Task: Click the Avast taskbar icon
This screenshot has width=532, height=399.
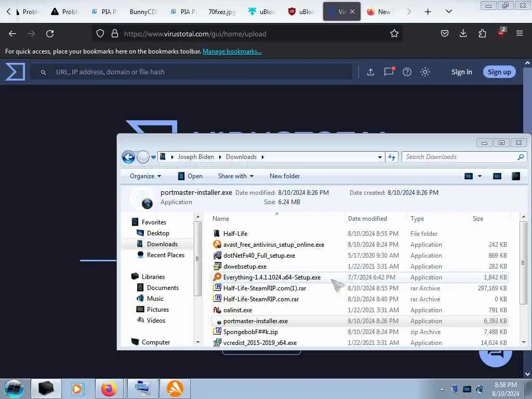Action: pos(175,389)
